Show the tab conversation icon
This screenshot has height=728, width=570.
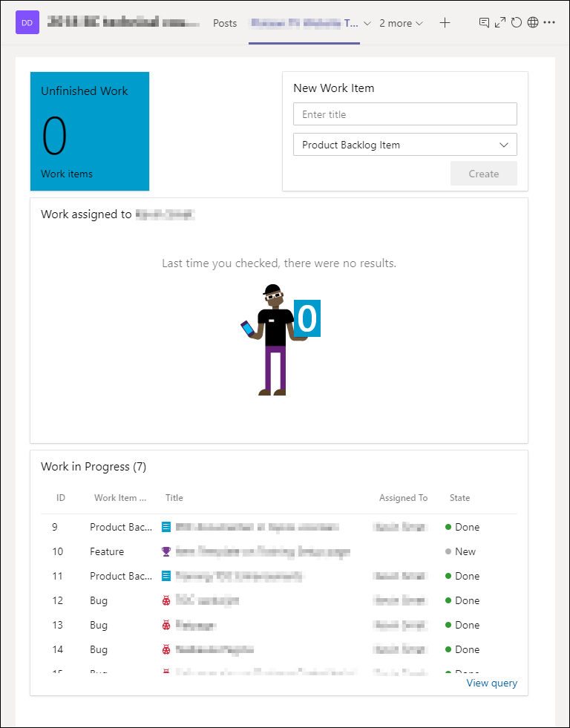[484, 22]
